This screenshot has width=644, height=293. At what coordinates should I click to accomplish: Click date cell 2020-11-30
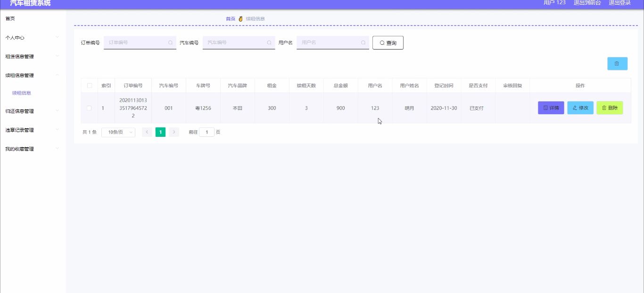pyautogui.click(x=444, y=108)
